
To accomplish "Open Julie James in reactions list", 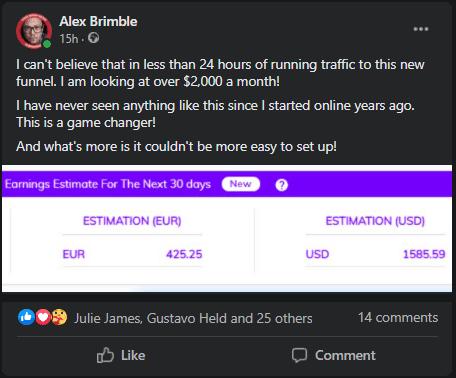I will (x=107, y=318).
